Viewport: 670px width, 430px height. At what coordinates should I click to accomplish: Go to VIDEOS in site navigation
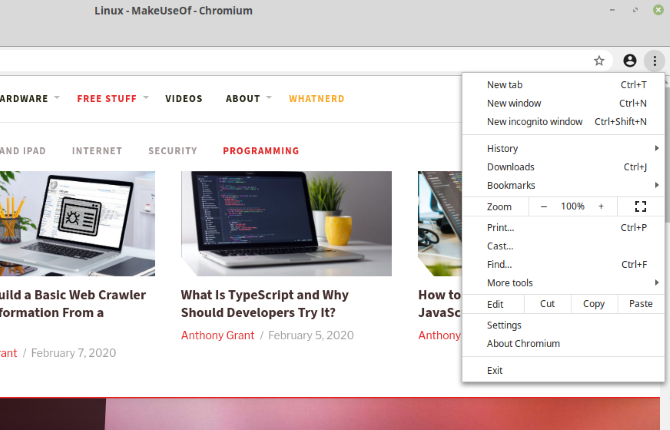184,99
